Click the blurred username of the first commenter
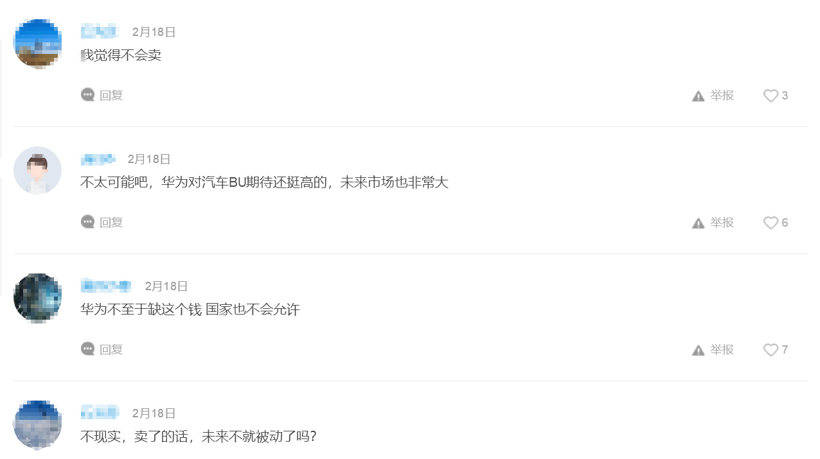The height and width of the screenshot is (459, 820). point(99,31)
